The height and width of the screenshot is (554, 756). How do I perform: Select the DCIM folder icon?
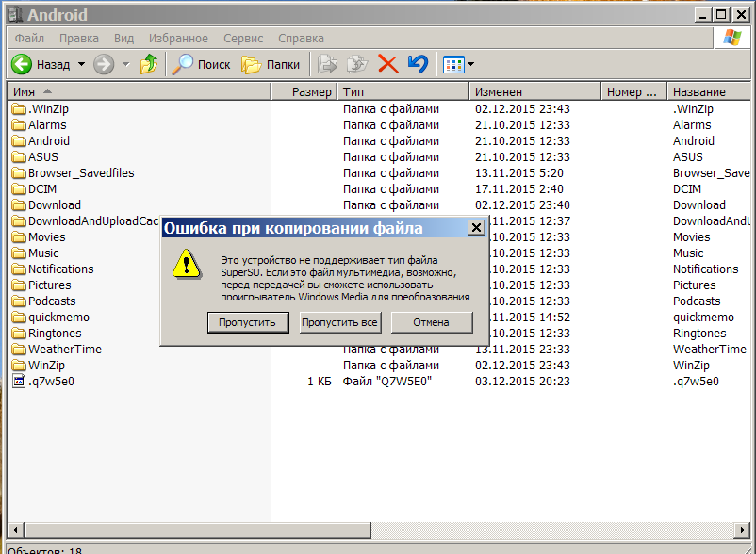pos(19,188)
